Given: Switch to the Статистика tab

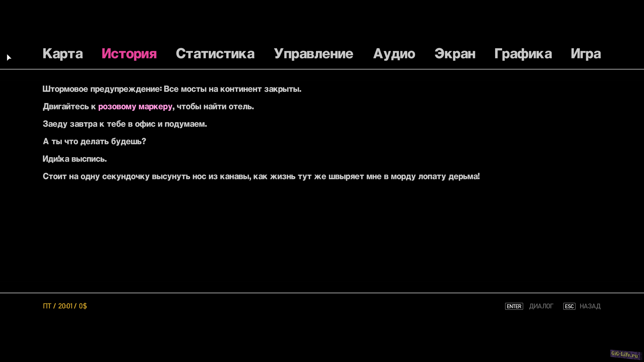Looking at the screenshot, I should [215, 53].
